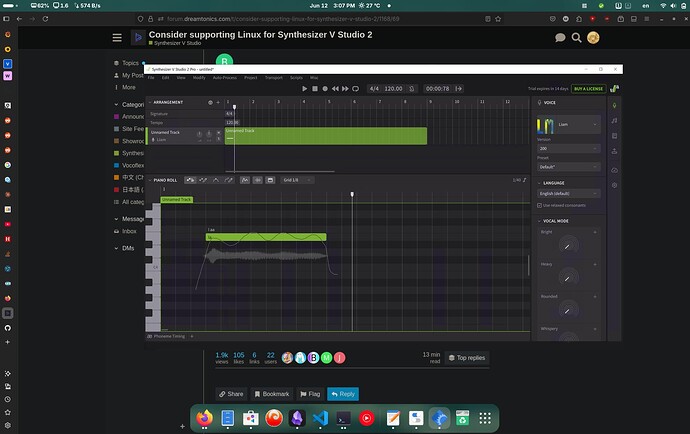The height and width of the screenshot is (434, 690).
Task: Click the plus icon next to Bright
Action: click(x=595, y=232)
